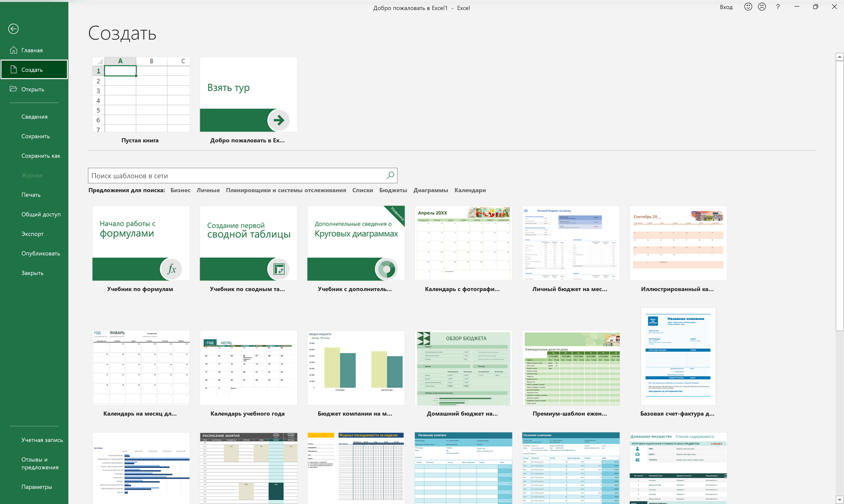Open help question mark icon

pyautogui.click(x=778, y=7)
